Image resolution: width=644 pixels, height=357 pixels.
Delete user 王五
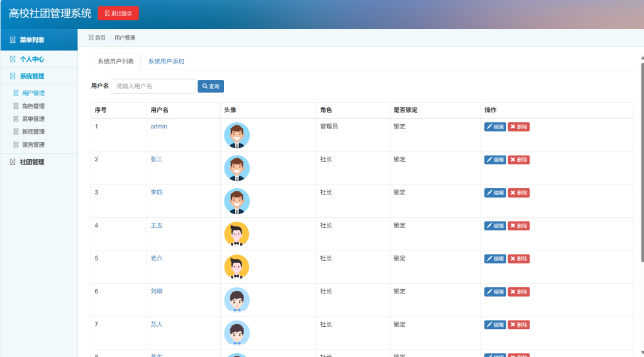[519, 226]
